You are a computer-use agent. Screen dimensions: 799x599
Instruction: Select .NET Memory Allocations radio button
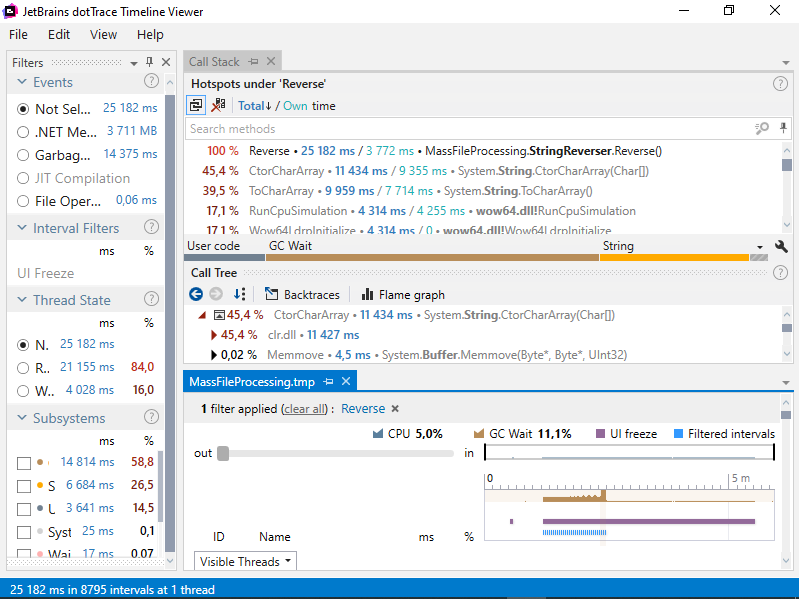[x=23, y=132]
